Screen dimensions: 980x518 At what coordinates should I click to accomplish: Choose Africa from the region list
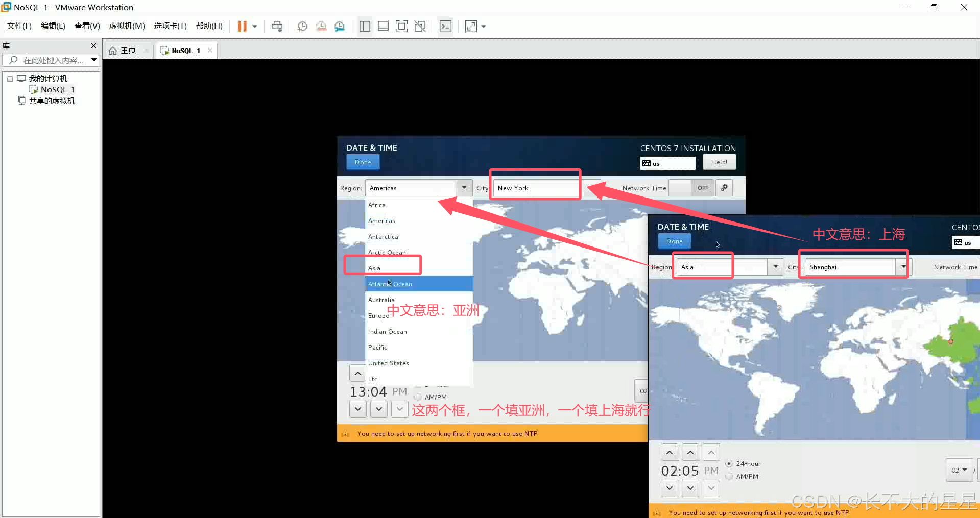[x=419, y=205]
